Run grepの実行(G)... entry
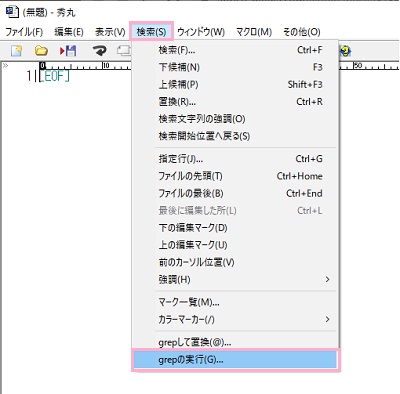The width and height of the screenshot is (400, 394). (x=235, y=360)
